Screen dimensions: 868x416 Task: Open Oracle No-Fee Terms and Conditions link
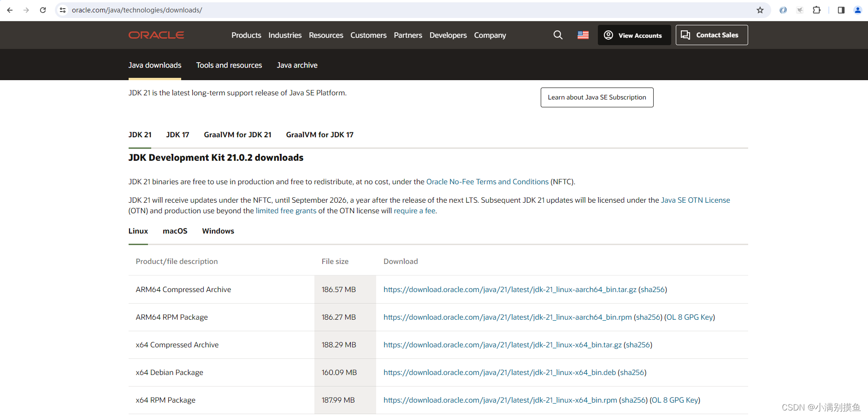pyautogui.click(x=487, y=182)
